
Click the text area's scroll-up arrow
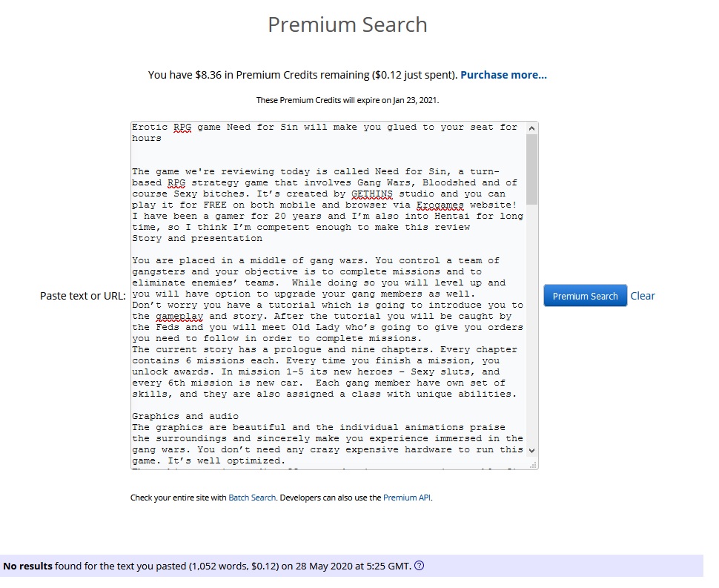(531, 128)
